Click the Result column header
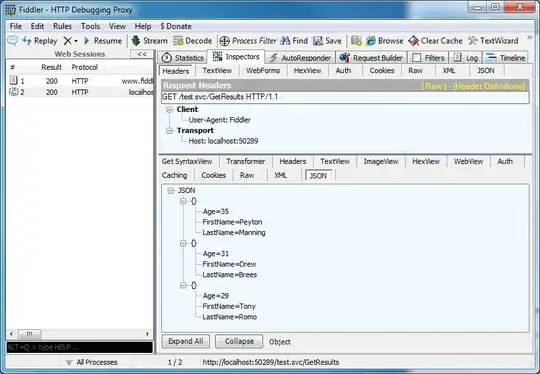540x374 pixels. click(51, 67)
